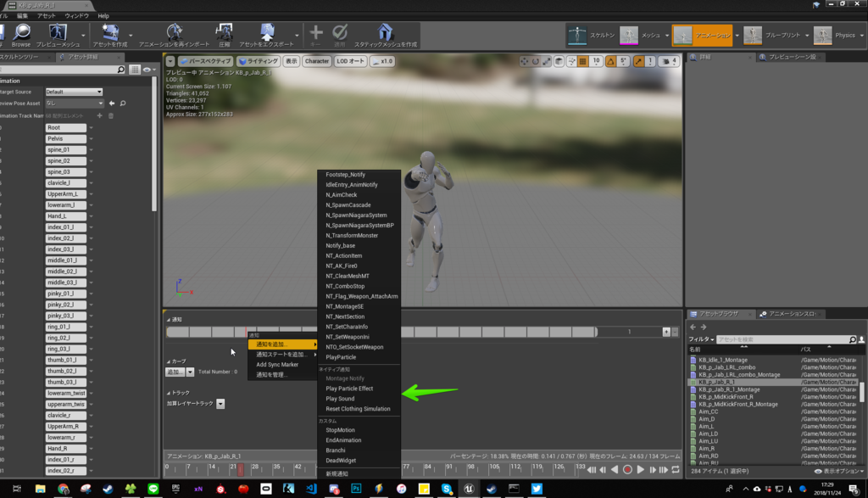Click the スタティックメッシュを作成 icon
Image resolution: width=868 pixels, height=498 pixels.
pyautogui.click(x=386, y=35)
